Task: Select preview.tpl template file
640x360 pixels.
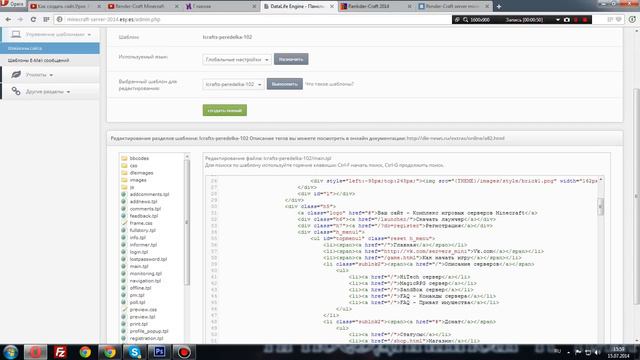Action: pyautogui.click(x=138, y=317)
